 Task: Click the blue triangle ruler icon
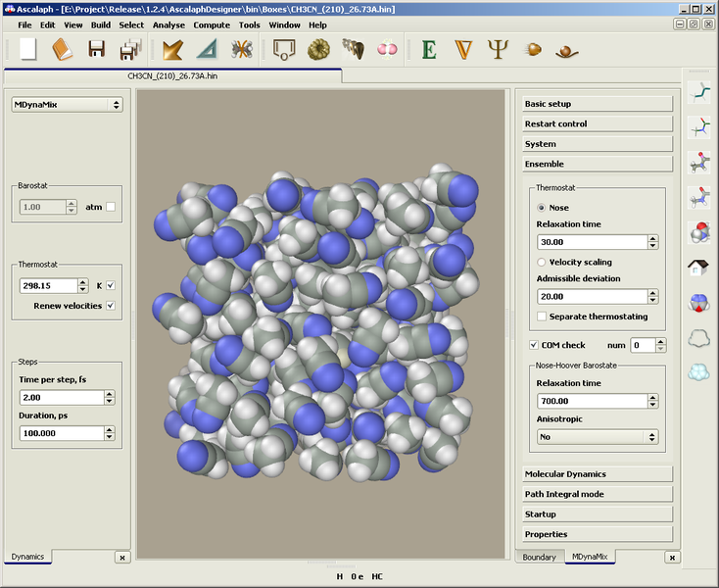tap(207, 50)
